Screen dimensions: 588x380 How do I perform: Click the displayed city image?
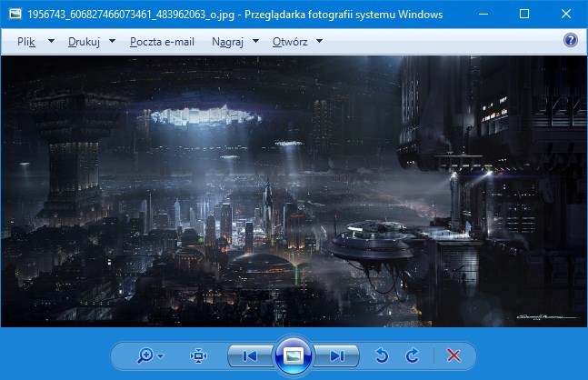coord(294,191)
